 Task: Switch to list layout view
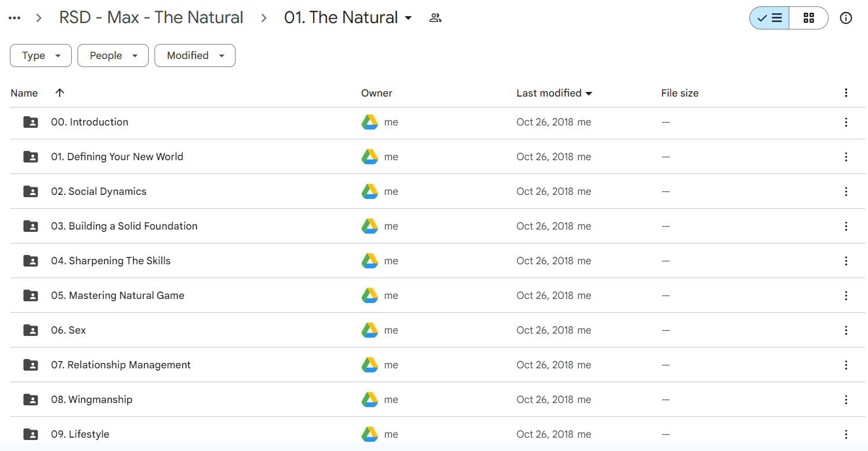770,18
